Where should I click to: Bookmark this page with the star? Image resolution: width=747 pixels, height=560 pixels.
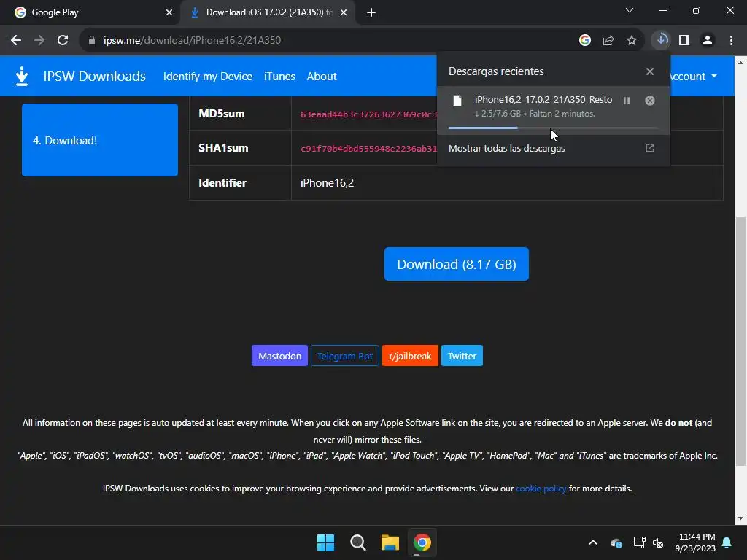(632, 41)
